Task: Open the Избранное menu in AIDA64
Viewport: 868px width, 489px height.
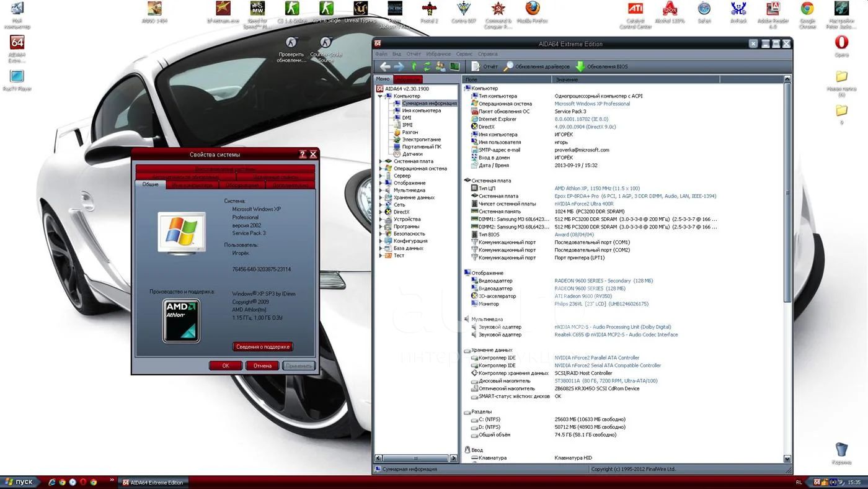Action: 438,54
